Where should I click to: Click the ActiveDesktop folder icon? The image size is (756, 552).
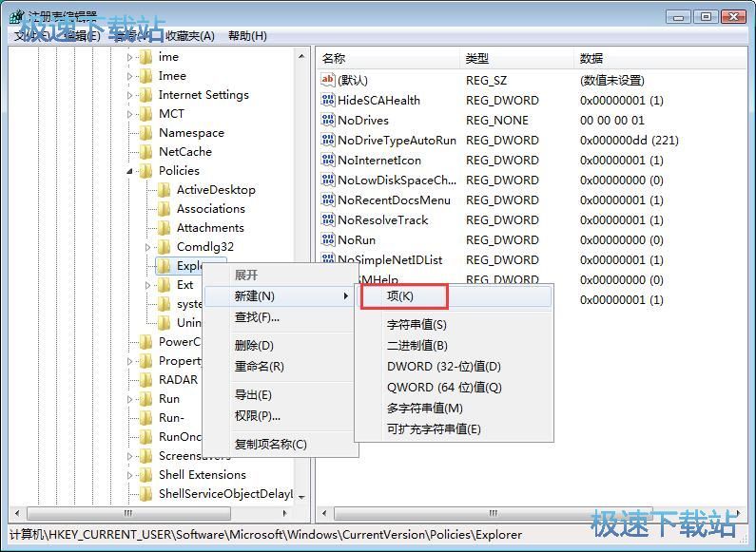pos(165,190)
